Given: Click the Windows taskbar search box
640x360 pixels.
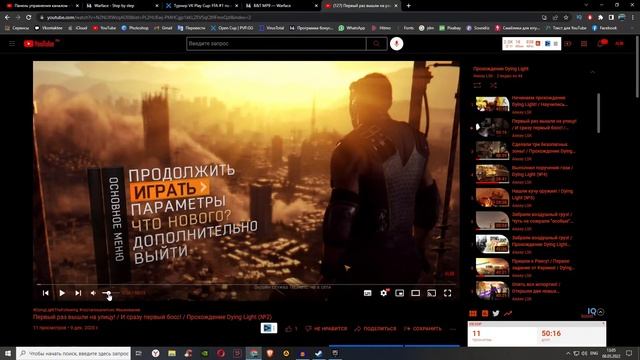Looking at the screenshot, I should [73, 353].
